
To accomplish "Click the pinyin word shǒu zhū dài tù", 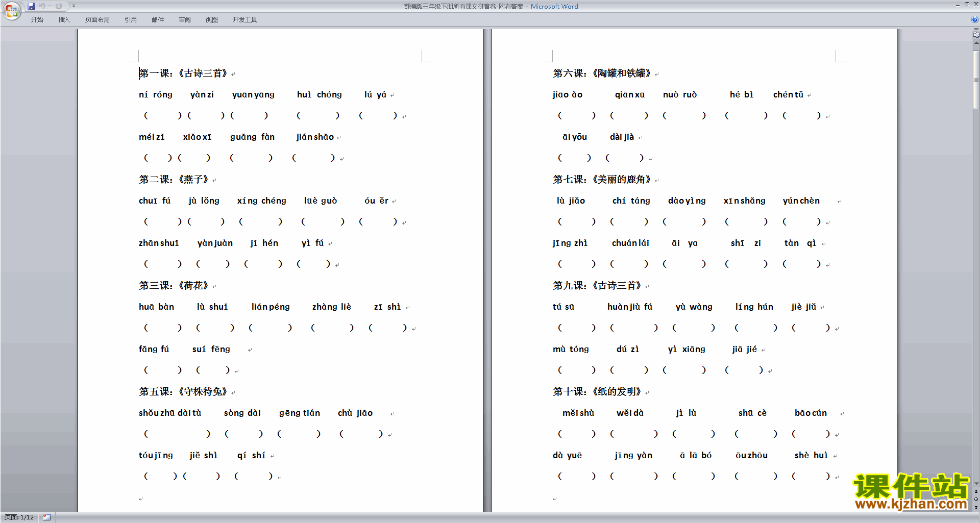I will tap(170, 413).
